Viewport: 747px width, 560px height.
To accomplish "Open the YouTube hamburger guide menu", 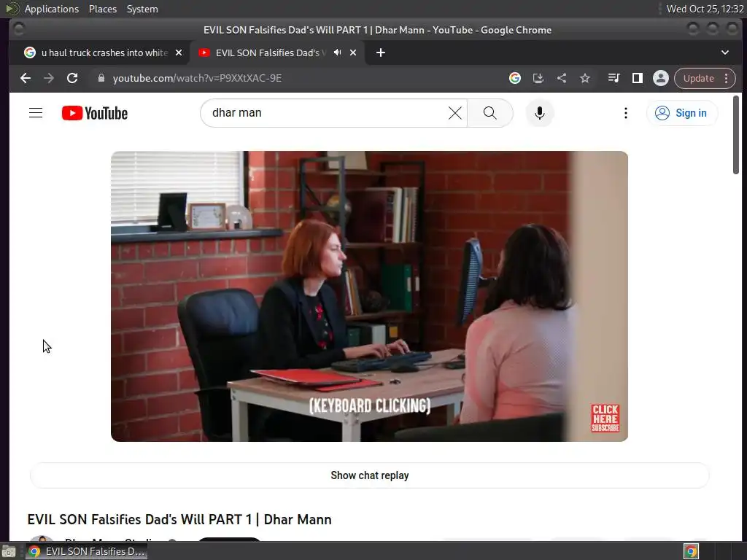I will pyautogui.click(x=36, y=113).
